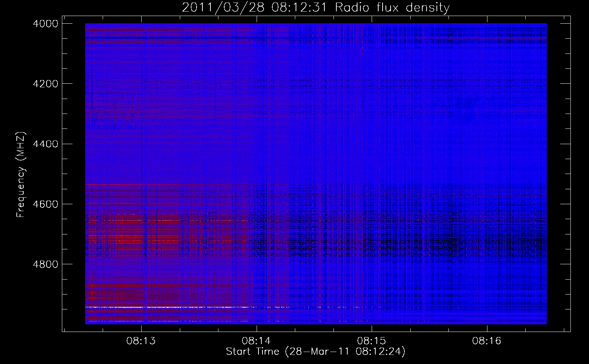Select the 4000 frequency axis label
This screenshot has height=364, width=589.
(x=46, y=24)
